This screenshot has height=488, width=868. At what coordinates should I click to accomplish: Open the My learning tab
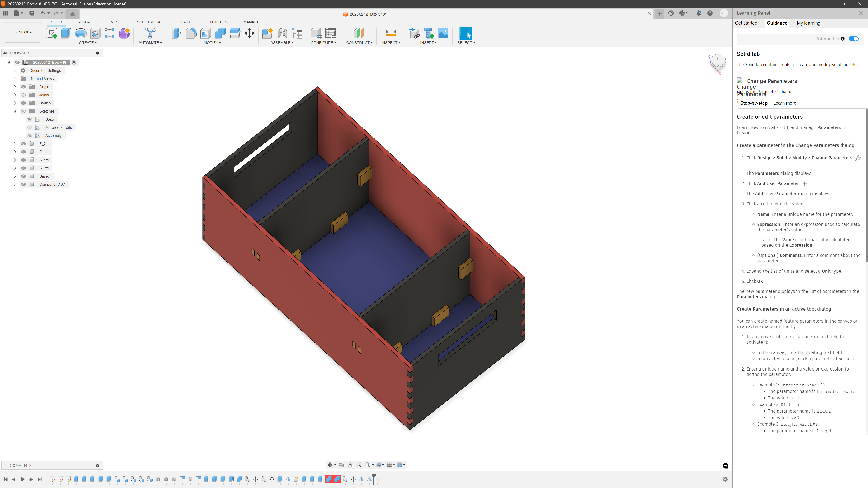[x=808, y=23]
